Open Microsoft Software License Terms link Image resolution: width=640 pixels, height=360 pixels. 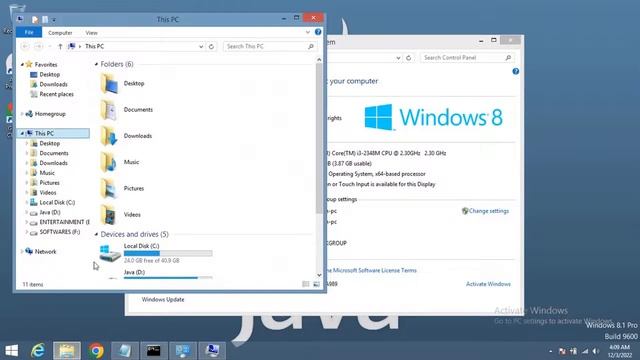click(x=371, y=270)
